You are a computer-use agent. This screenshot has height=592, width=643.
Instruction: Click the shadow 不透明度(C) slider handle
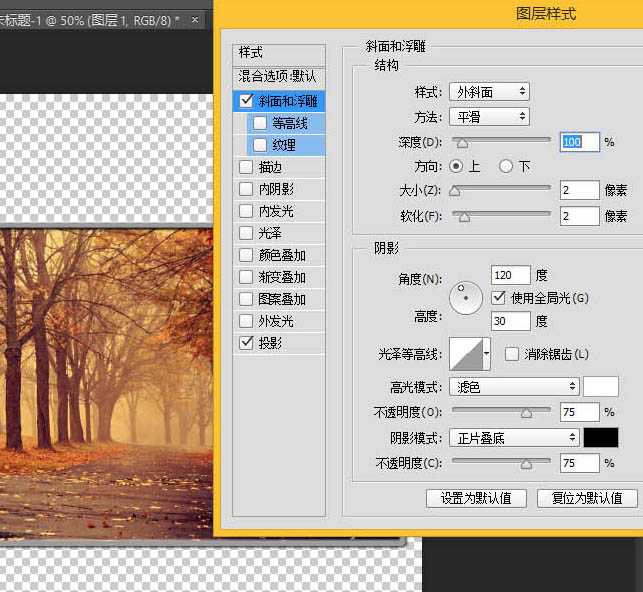(527, 464)
